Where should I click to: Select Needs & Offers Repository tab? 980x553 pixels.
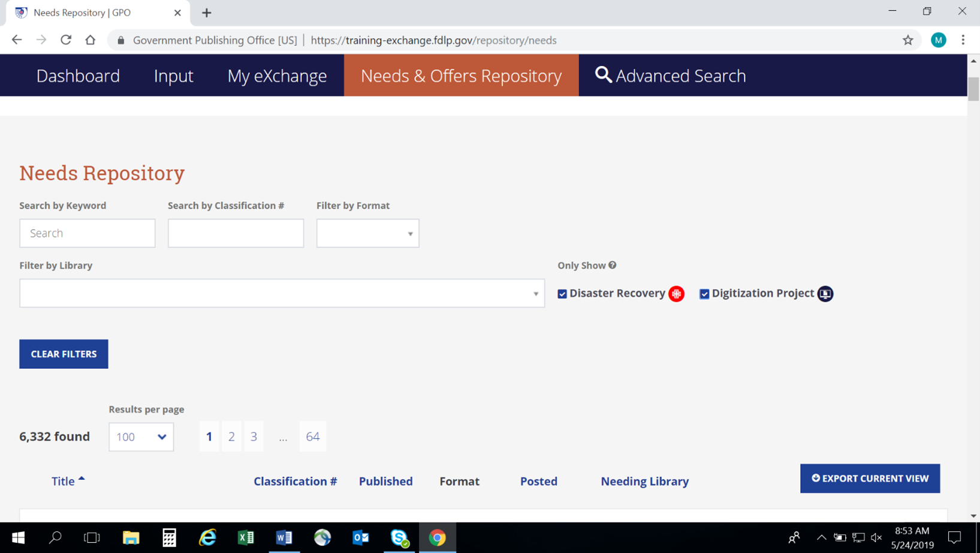click(462, 76)
